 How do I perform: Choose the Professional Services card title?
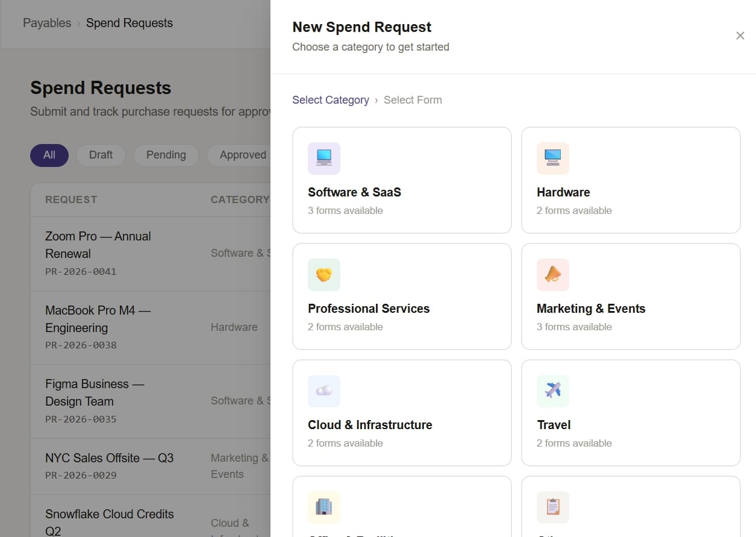coord(369,309)
